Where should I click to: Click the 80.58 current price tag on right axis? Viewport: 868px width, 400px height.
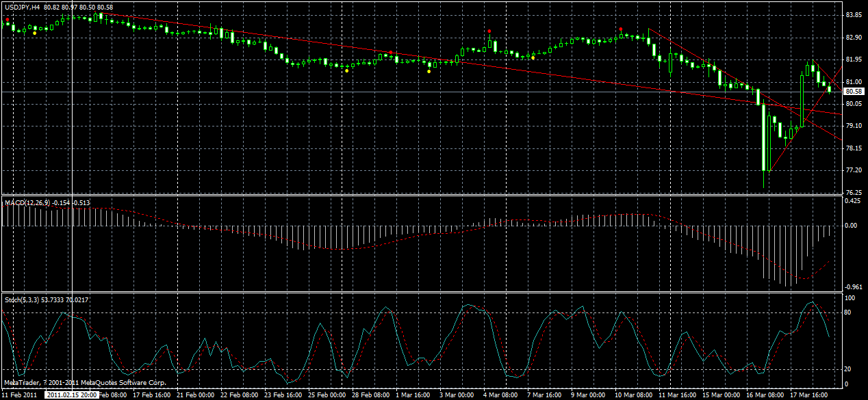(x=853, y=90)
